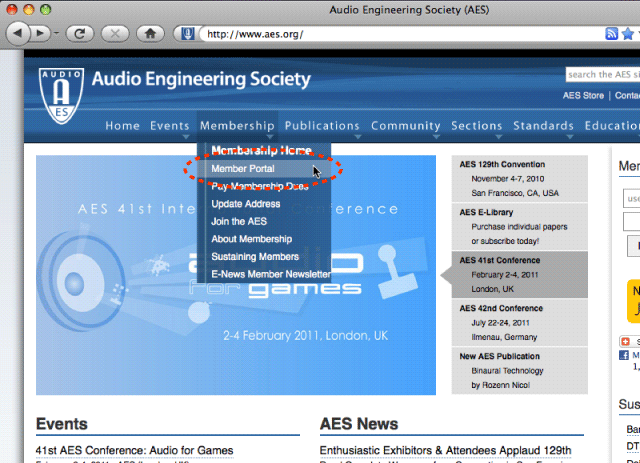Click November 4-7, 2010 date text
Viewport: 640px width, 463px height.
pos(508,179)
